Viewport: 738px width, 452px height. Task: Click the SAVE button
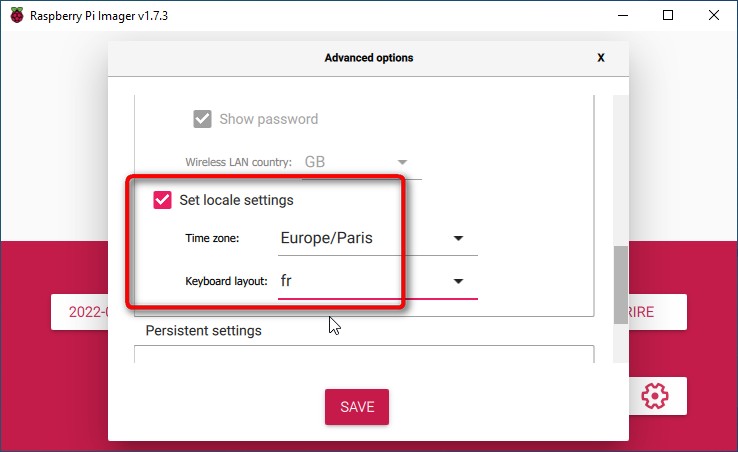(357, 407)
